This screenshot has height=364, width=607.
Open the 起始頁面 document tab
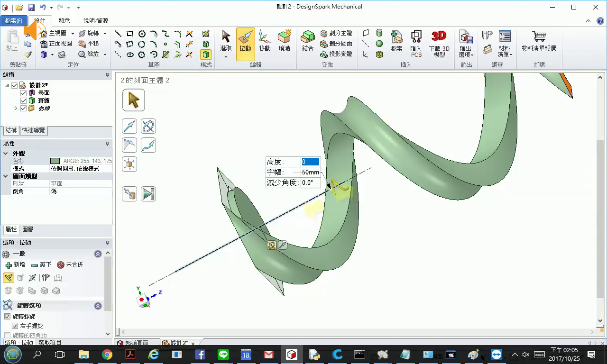[x=137, y=343]
